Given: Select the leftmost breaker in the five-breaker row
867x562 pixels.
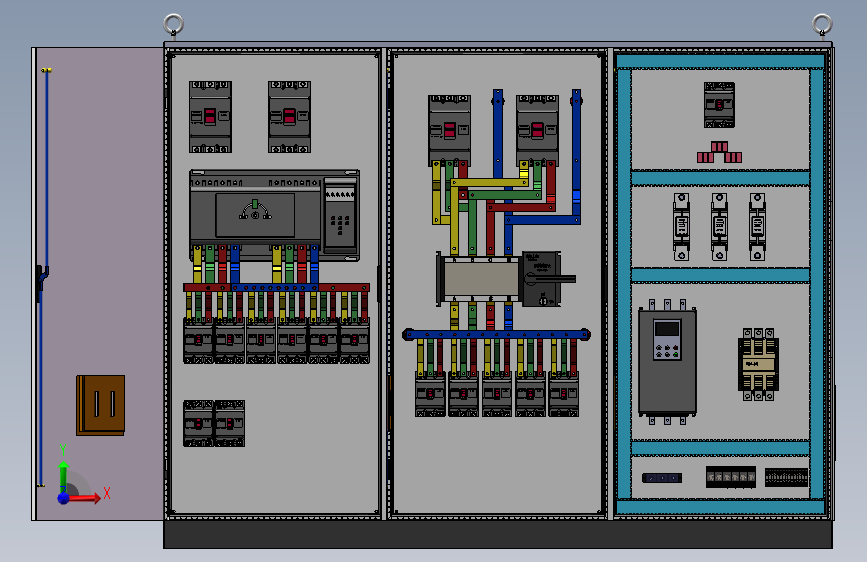Looking at the screenshot, I should pos(430,394).
